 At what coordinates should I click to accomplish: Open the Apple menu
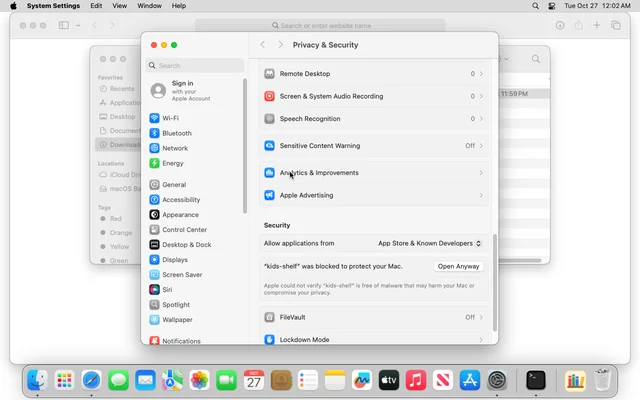tap(13, 6)
